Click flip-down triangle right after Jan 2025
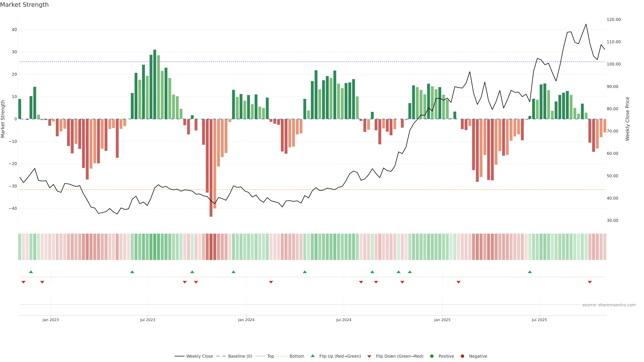Image resolution: width=644 pixels, height=362 pixels. pos(459,282)
